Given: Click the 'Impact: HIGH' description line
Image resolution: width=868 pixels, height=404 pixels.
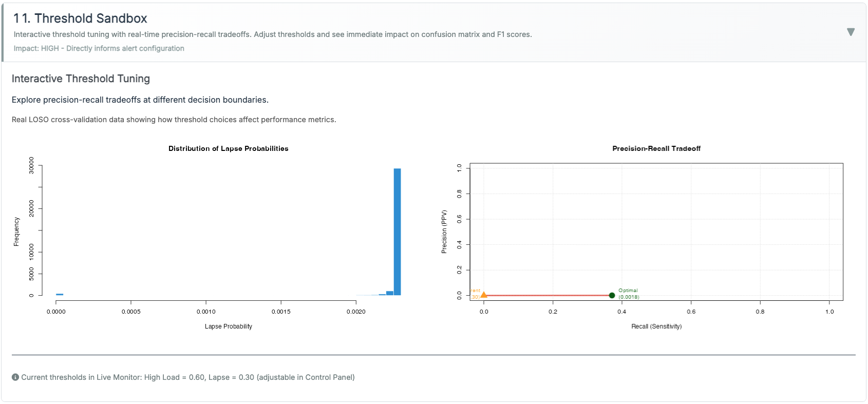Looking at the screenshot, I should [99, 48].
